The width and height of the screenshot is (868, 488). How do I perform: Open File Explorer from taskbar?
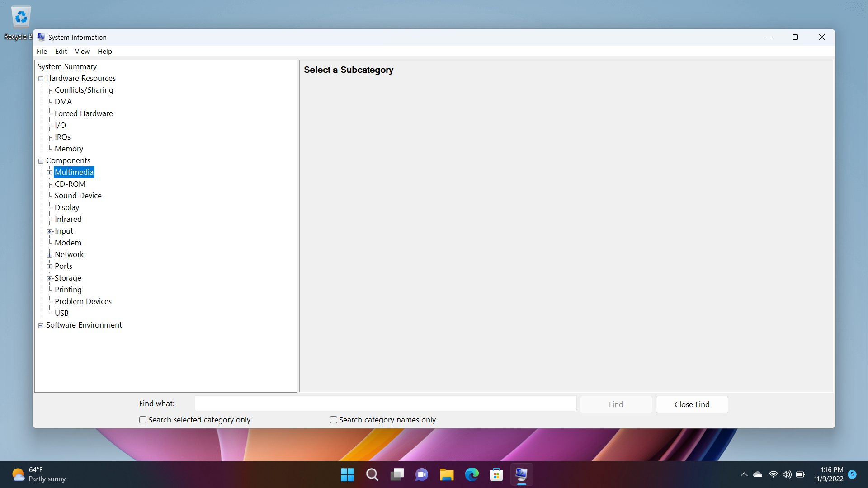click(447, 474)
